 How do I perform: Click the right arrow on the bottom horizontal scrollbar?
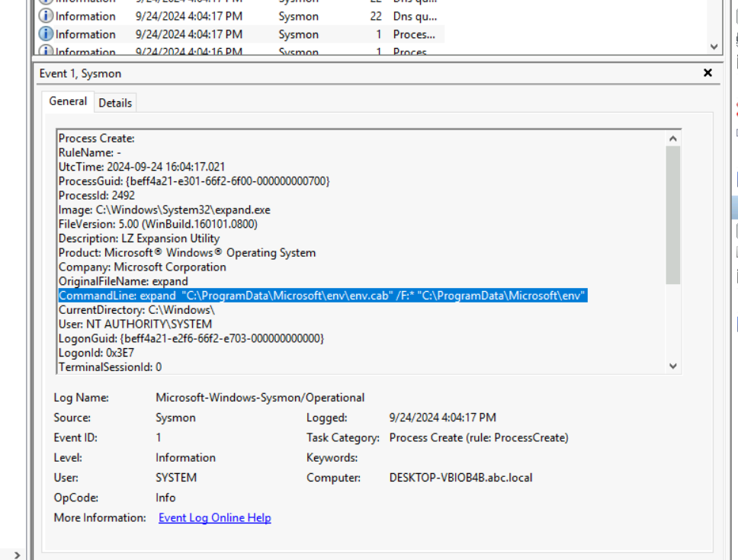tap(18, 555)
